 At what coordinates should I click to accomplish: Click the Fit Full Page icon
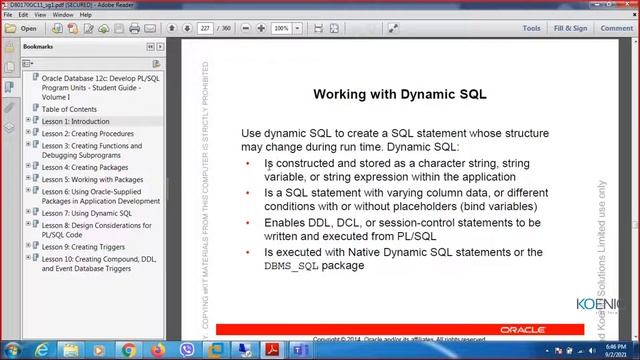tap(334, 28)
